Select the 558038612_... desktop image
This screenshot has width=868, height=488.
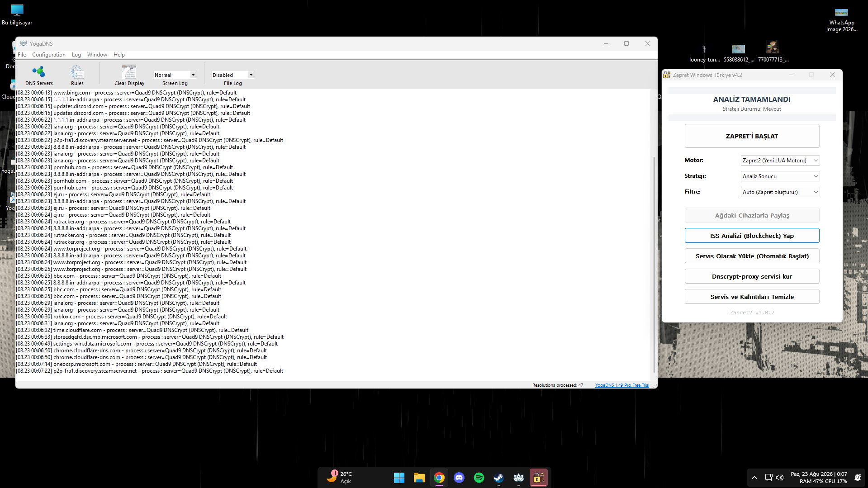coord(739,52)
